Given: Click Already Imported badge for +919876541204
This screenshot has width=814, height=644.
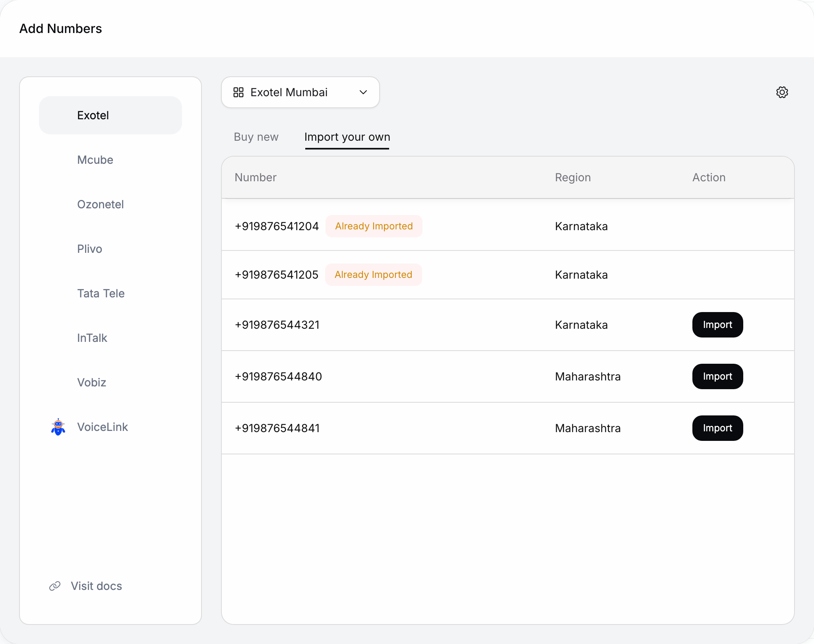Looking at the screenshot, I should [x=374, y=226].
